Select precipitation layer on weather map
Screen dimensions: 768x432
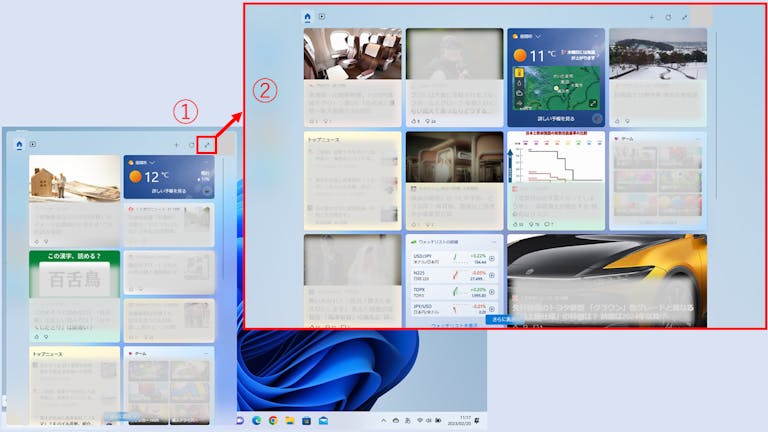click(519, 83)
